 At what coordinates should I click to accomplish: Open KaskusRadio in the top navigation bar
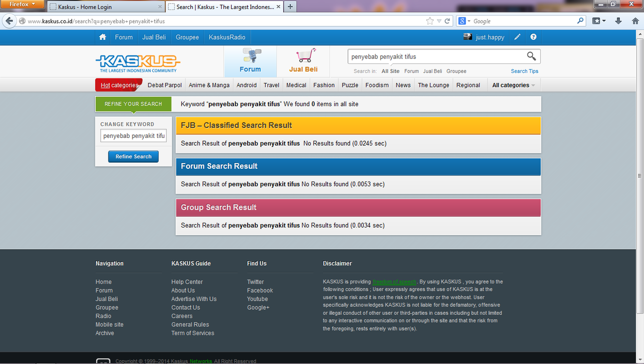click(227, 37)
